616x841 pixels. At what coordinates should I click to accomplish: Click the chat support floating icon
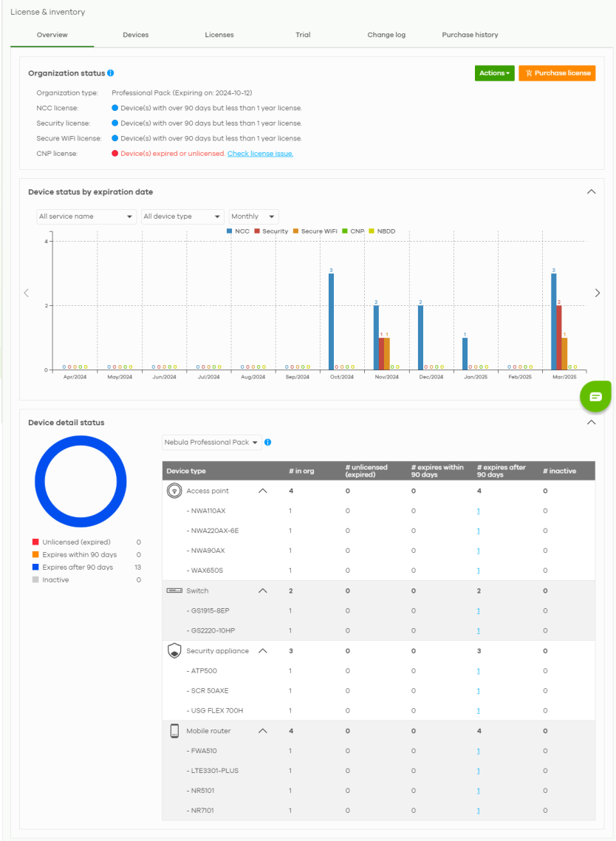click(595, 397)
